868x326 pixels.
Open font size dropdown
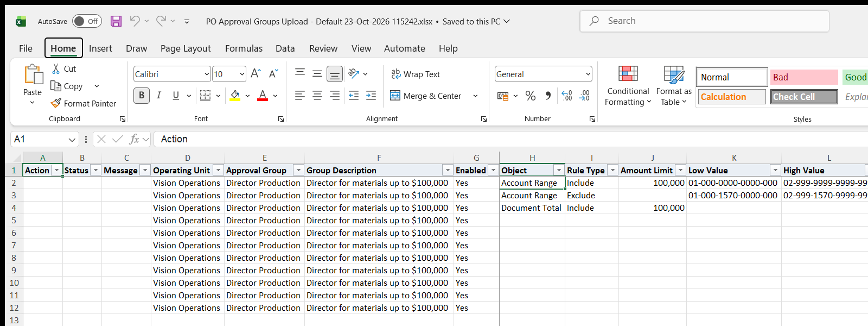[x=242, y=74]
